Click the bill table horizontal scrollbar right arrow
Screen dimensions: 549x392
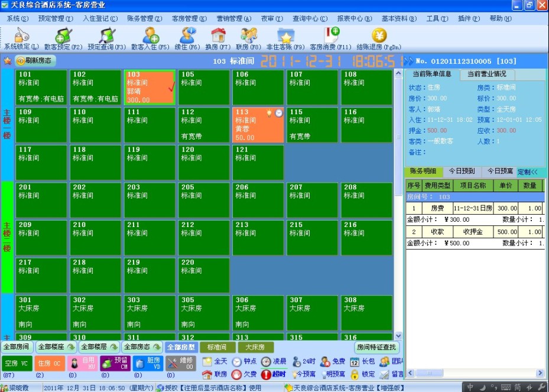(540, 373)
